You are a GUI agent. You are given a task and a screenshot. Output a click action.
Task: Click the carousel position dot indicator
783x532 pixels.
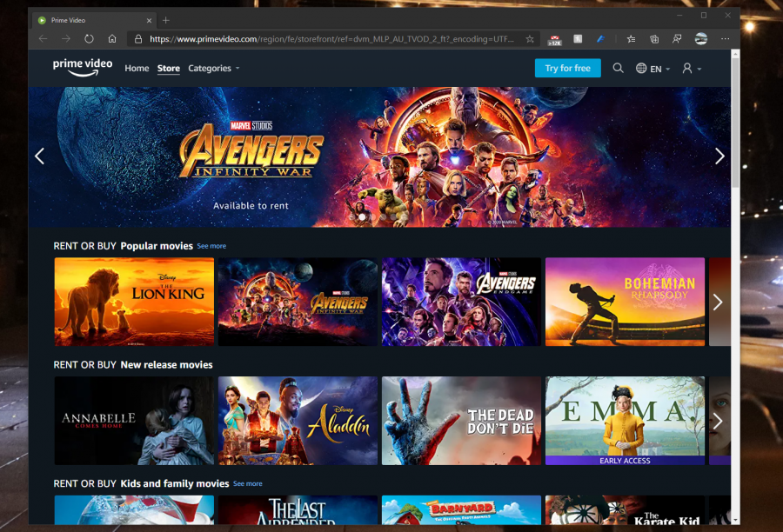(x=362, y=216)
